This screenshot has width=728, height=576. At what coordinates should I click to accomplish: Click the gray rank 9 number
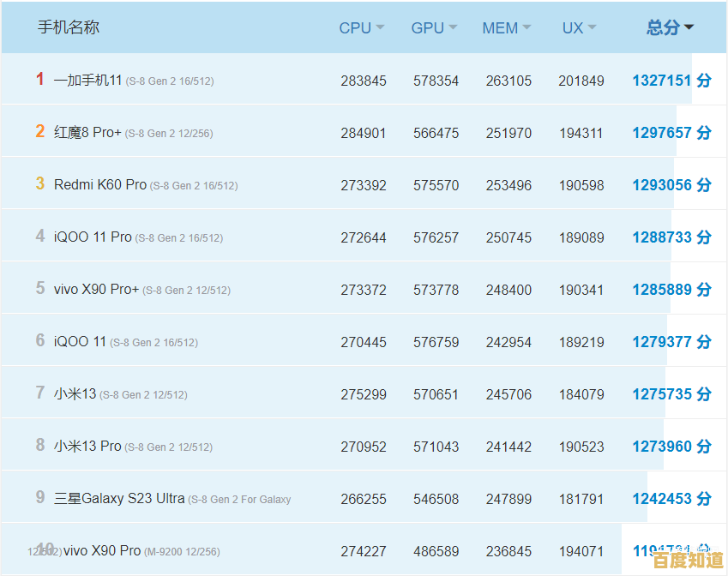(x=39, y=497)
